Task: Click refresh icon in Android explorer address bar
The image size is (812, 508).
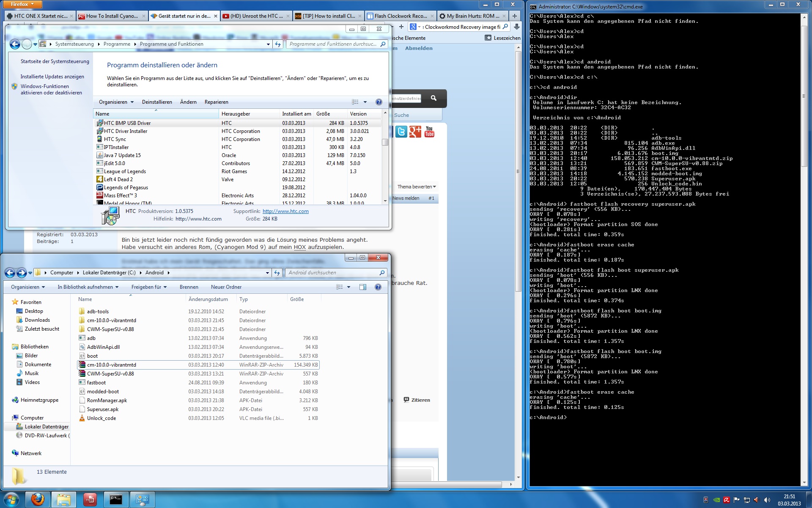Action: coord(277,273)
